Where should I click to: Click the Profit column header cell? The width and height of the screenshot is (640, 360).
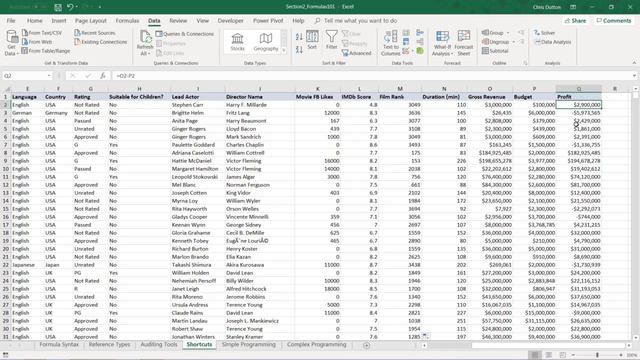click(x=578, y=97)
